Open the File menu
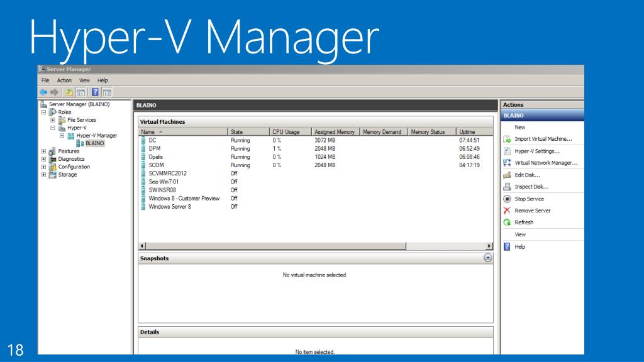This screenshot has height=362, width=644. 45,80
